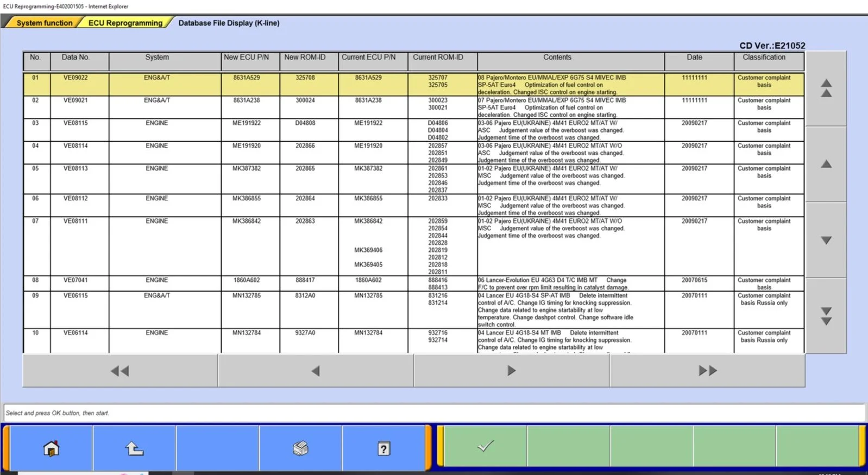Click the 'Select and press OK button' status message
The image size is (868, 475).
click(x=58, y=413)
